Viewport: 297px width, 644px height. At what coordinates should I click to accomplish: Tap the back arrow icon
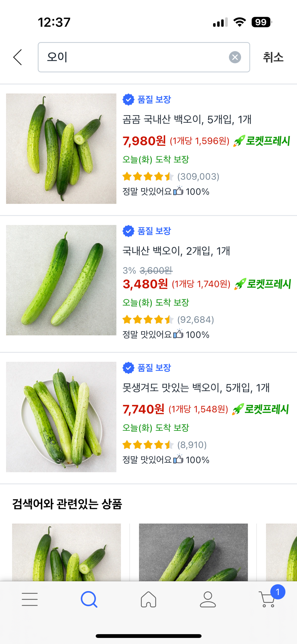18,57
